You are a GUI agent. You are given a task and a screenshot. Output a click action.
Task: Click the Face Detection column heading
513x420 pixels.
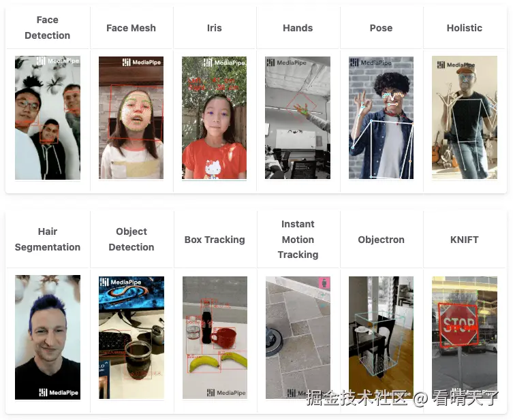pyautogui.click(x=48, y=27)
